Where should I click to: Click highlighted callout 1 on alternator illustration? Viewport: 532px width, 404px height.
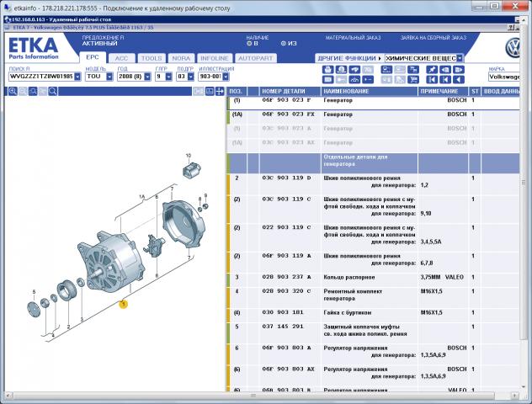tap(124, 305)
